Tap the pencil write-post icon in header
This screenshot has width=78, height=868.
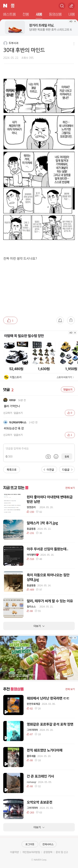tap(71, 6)
